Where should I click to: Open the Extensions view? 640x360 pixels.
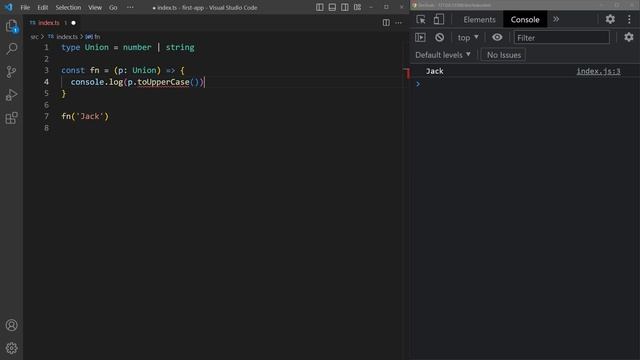click(11, 118)
